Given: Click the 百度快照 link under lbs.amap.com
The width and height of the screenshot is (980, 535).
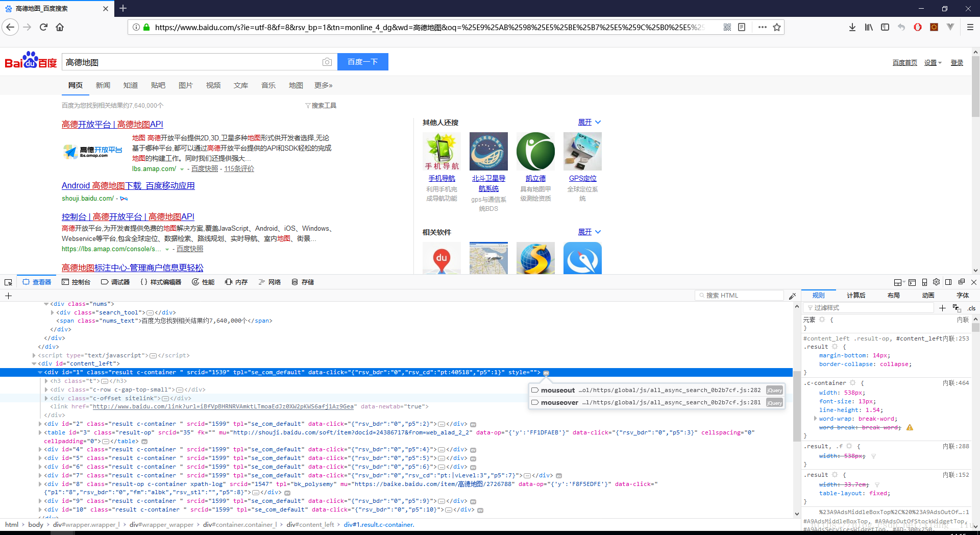Looking at the screenshot, I should (x=205, y=168).
